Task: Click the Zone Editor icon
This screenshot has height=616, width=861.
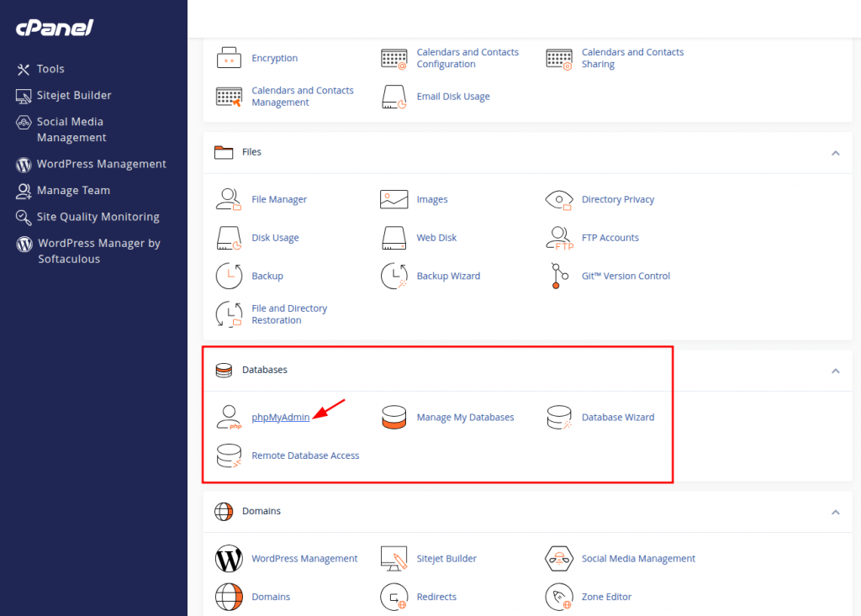Action: 559,597
